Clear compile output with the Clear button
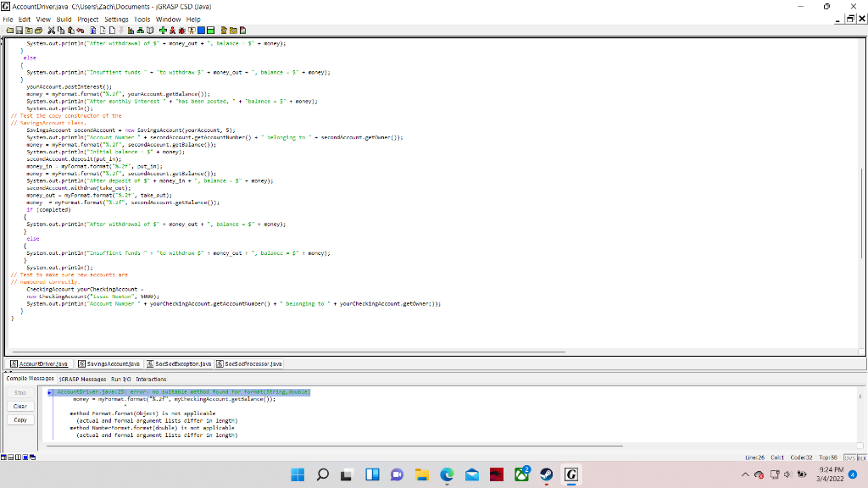The height and width of the screenshot is (488, 868). [19, 407]
